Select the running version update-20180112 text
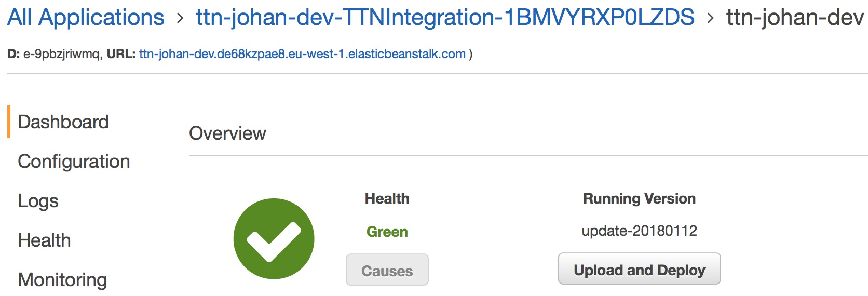Image resolution: width=868 pixels, height=296 pixels. (640, 231)
